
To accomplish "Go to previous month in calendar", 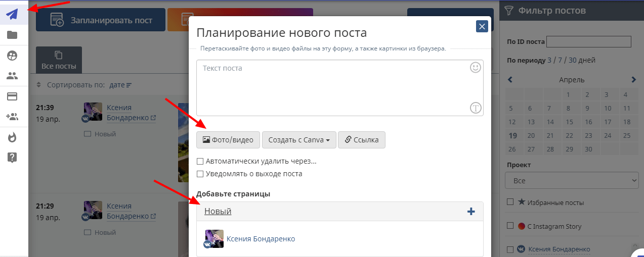I will 510,80.
